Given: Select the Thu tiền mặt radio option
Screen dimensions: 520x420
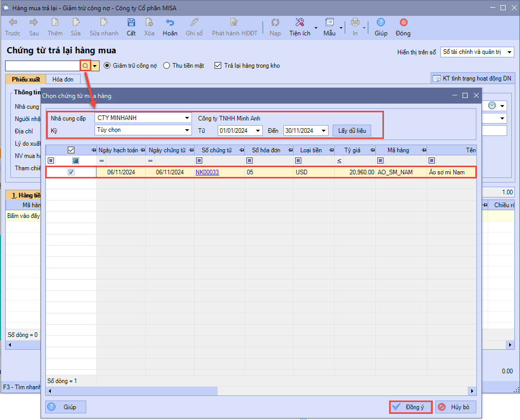Looking at the screenshot, I should (167, 66).
